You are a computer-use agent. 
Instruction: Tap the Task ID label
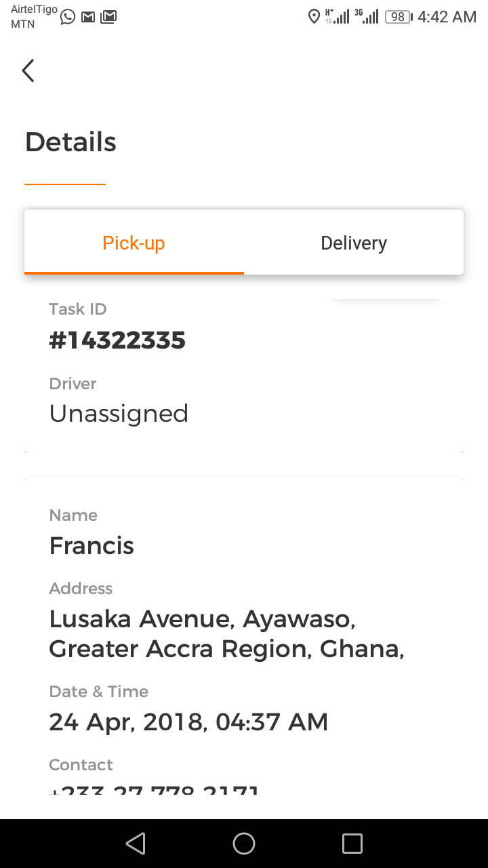coord(78,309)
